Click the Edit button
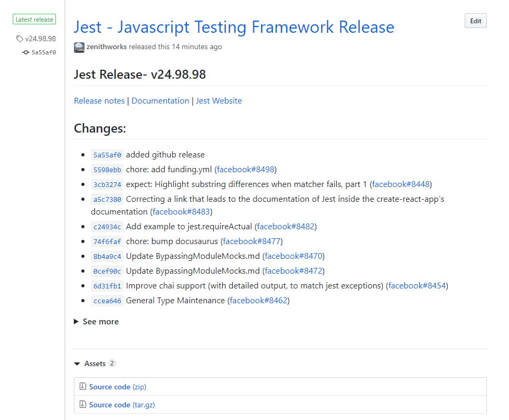This screenshot has width=509, height=420. pos(475,21)
